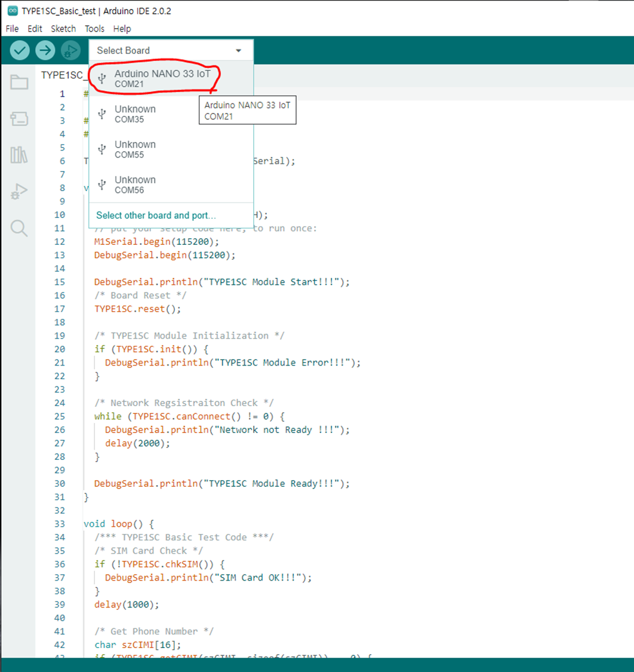Click the Verify checkmark button
The width and height of the screenshot is (634, 672).
coord(20,51)
